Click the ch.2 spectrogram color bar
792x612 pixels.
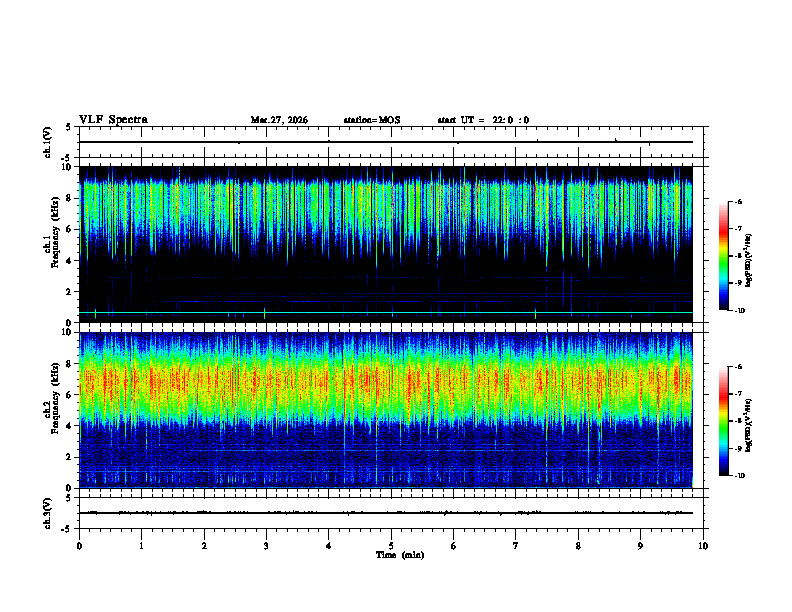click(x=723, y=421)
